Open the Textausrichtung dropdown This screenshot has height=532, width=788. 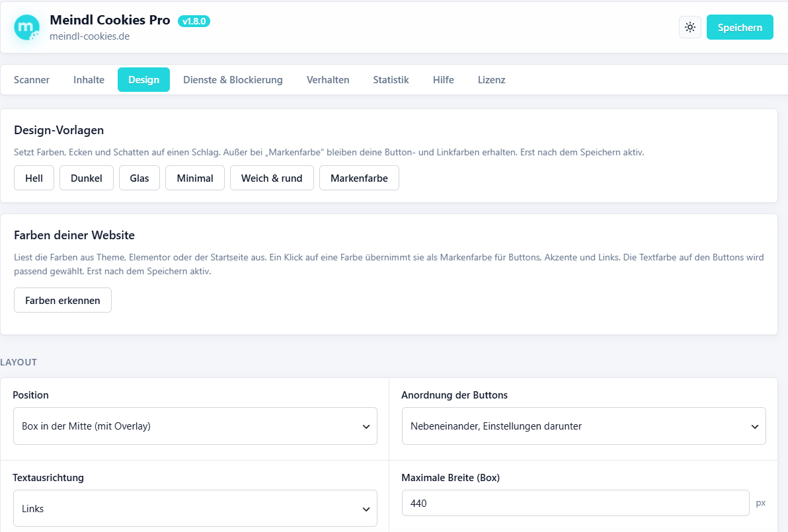point(195,508)
